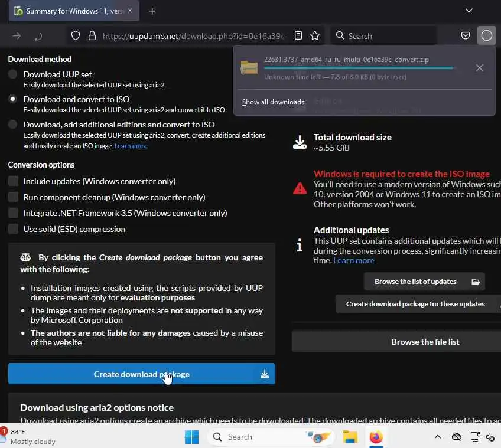Click the folder icon on Browse updates button
The image size is (501, 448).
click(476, 282)
